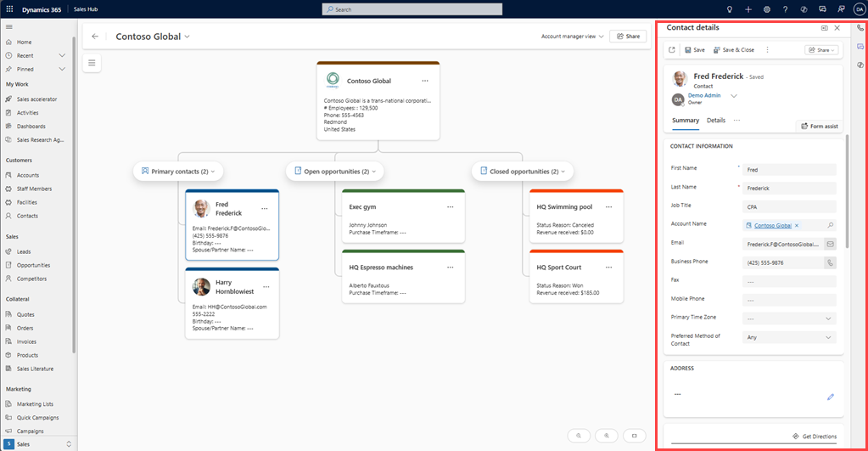Screen dimensions: 868x451
Task: Zoom in the hierarchy view
Action: (606, 436)
